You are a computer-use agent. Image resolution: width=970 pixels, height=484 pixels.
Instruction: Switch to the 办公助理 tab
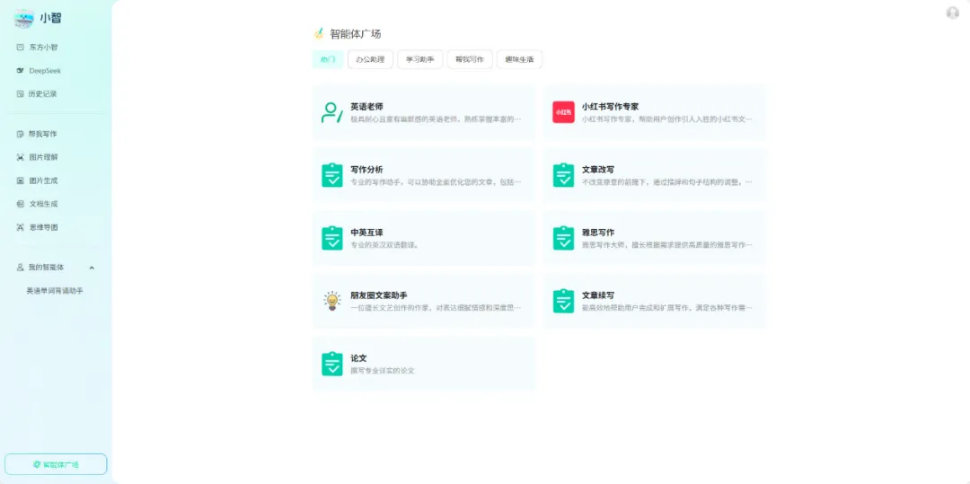point(369,60)
